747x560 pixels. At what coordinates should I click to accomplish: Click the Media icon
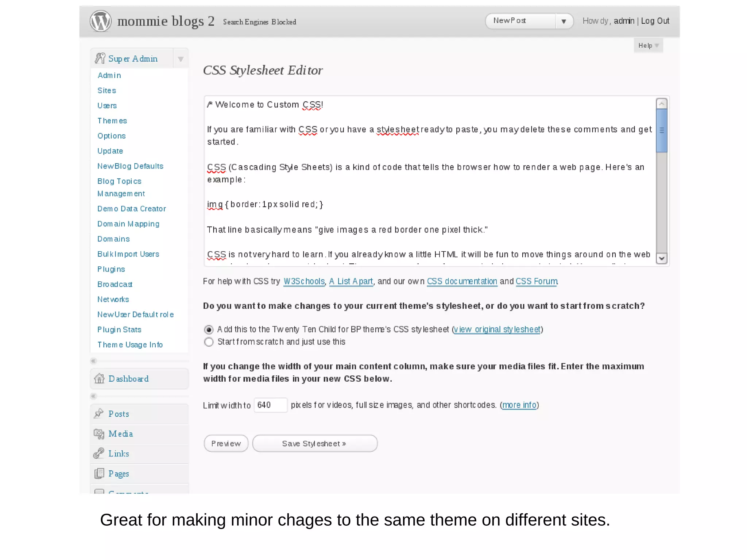coord(99,433)
